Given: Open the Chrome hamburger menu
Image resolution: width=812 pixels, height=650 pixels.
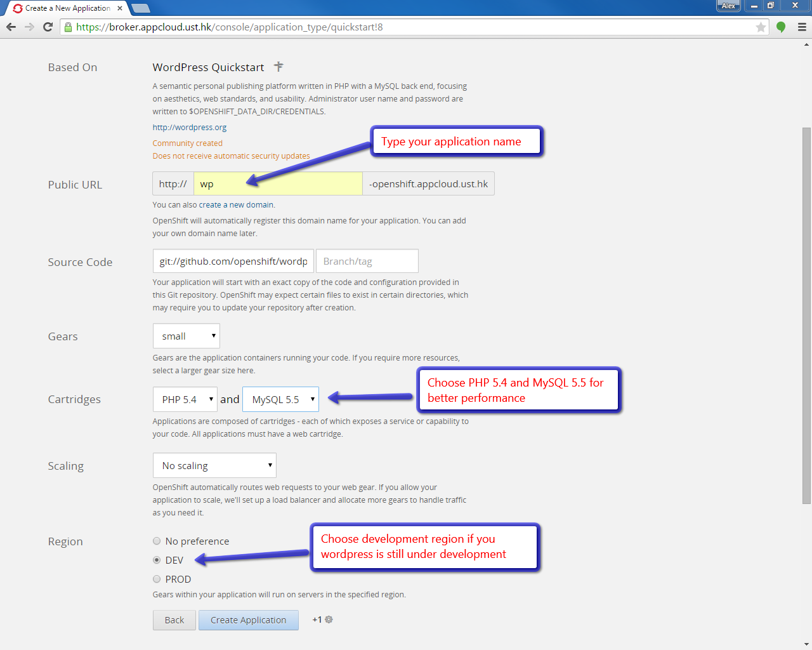Looking at the screenshot, I should [802, 27].
